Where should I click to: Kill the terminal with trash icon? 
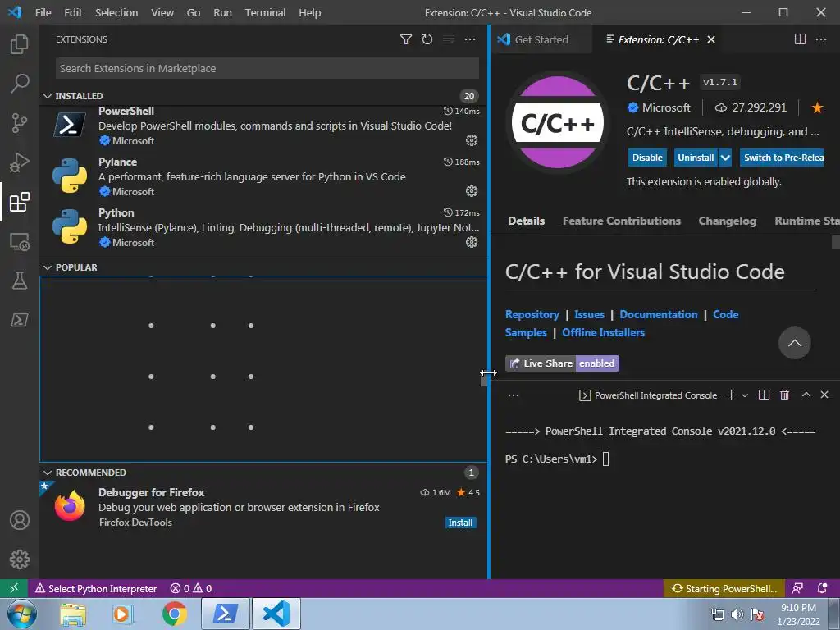click(785, 395)
